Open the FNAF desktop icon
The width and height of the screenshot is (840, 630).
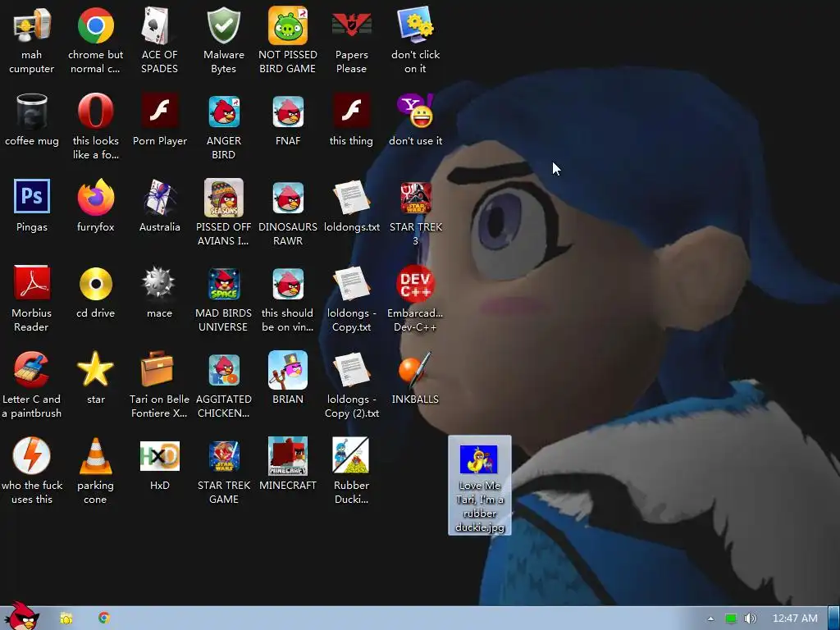pyautogui.click(x=288, y=112)
